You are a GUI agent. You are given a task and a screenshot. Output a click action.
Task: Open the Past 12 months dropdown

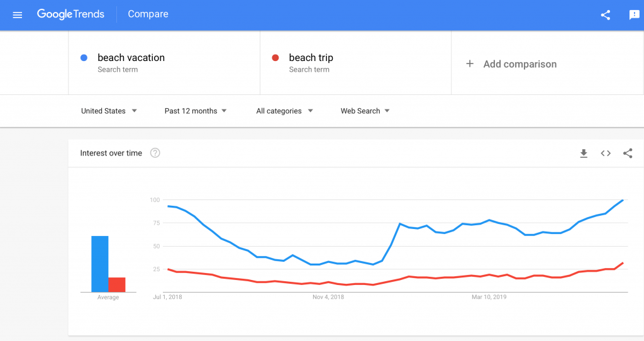195,111
